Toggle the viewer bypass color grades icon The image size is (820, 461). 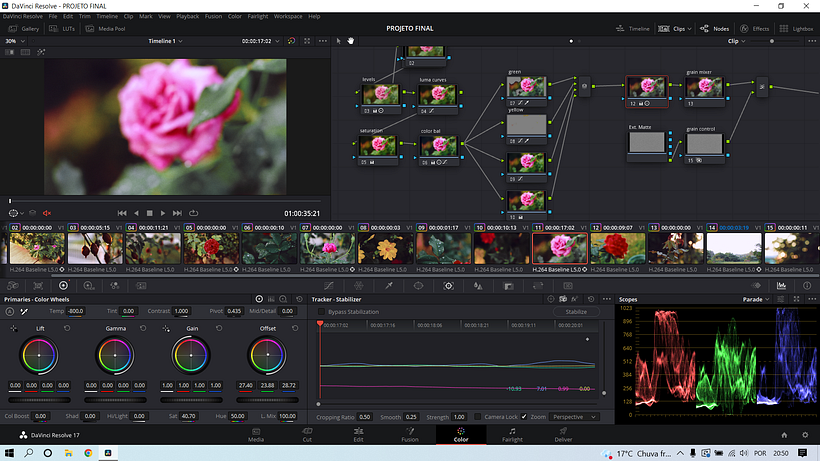click(x=291, y=41)
